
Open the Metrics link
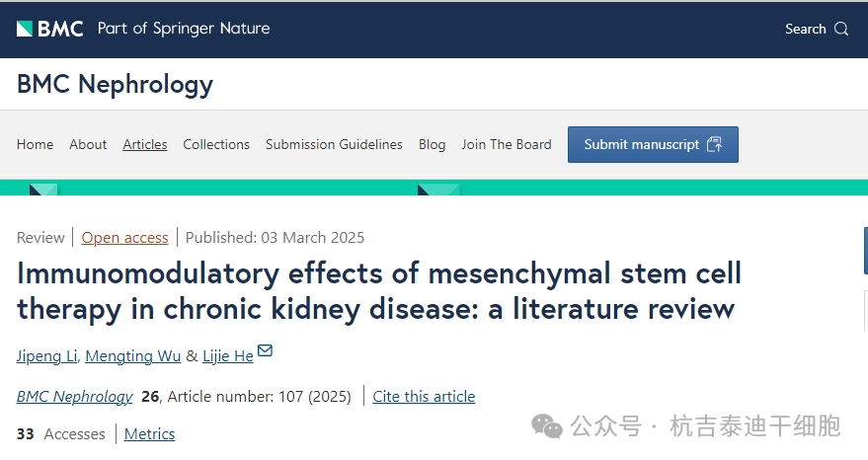coord(149,434)
